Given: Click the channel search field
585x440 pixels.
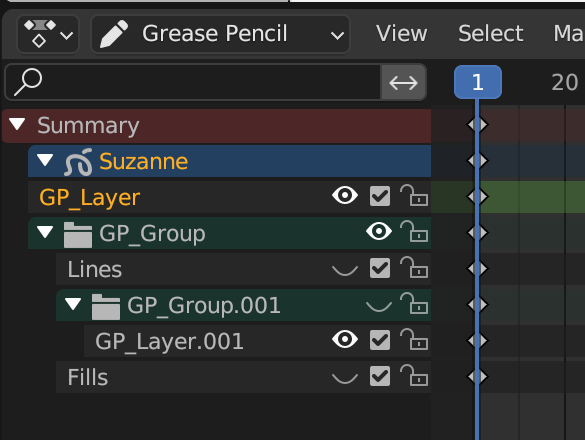Looking at the screenshot, I should (193, 82).
